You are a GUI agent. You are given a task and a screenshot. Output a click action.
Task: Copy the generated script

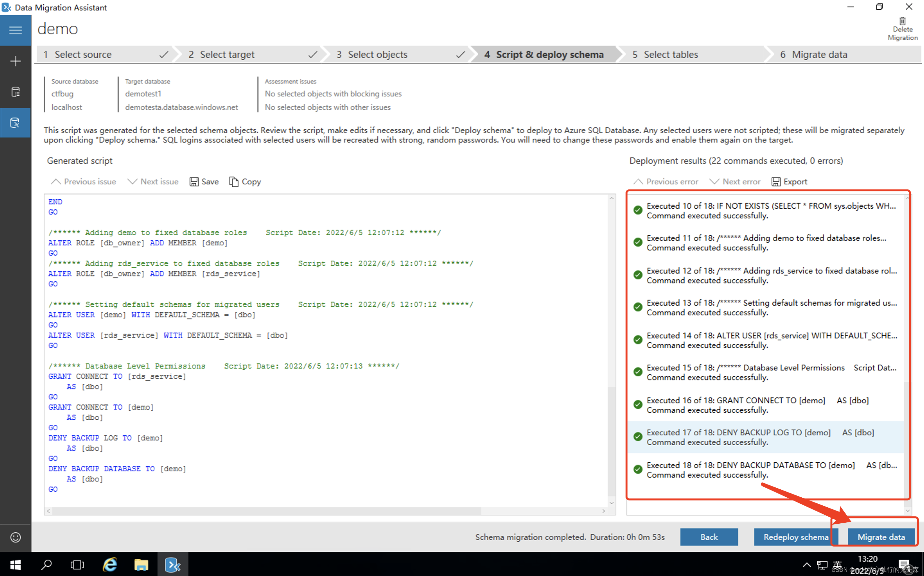[245, 182]
